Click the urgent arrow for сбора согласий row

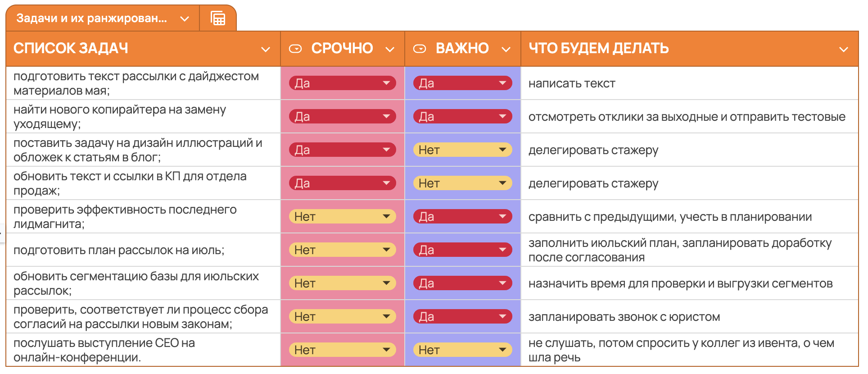click(x=386, y=316)
